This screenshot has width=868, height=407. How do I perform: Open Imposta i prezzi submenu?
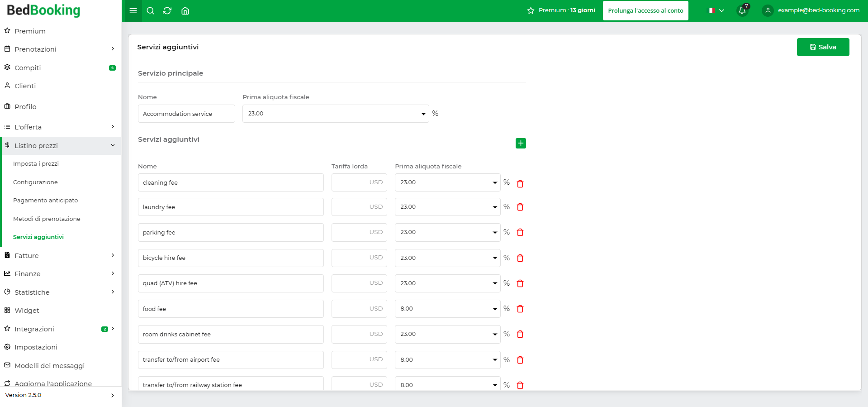[36, 163]
